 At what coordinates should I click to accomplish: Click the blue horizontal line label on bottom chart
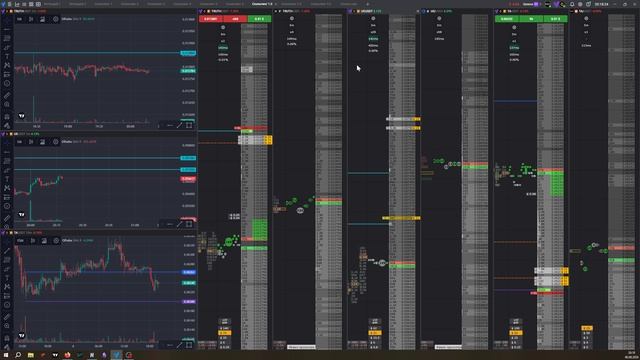[189, 272]
